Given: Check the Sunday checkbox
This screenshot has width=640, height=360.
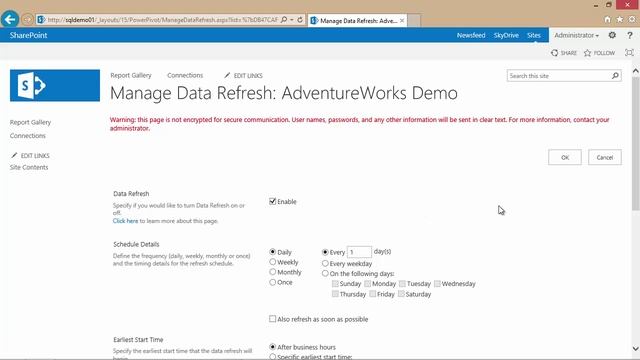Looking at the screenshot, I should [335, 283].
